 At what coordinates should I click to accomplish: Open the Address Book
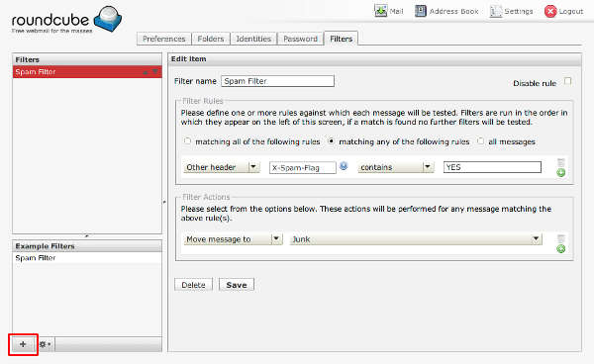[x=446, y=11]
